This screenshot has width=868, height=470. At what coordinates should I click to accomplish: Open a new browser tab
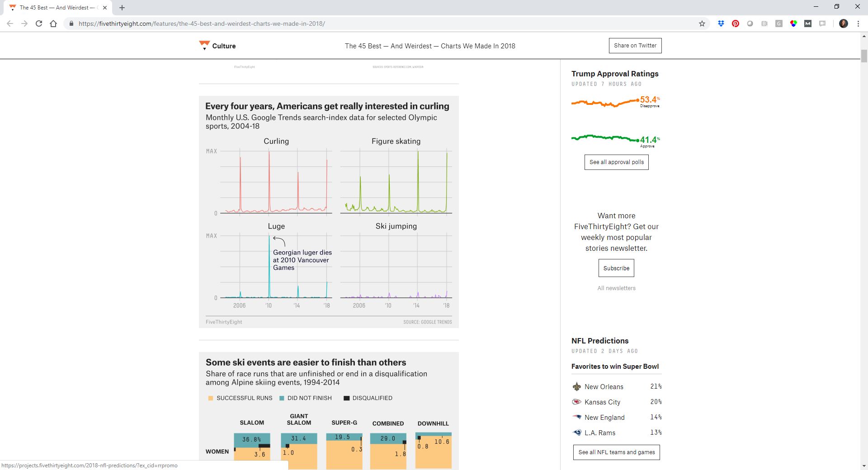pos(121,7)
